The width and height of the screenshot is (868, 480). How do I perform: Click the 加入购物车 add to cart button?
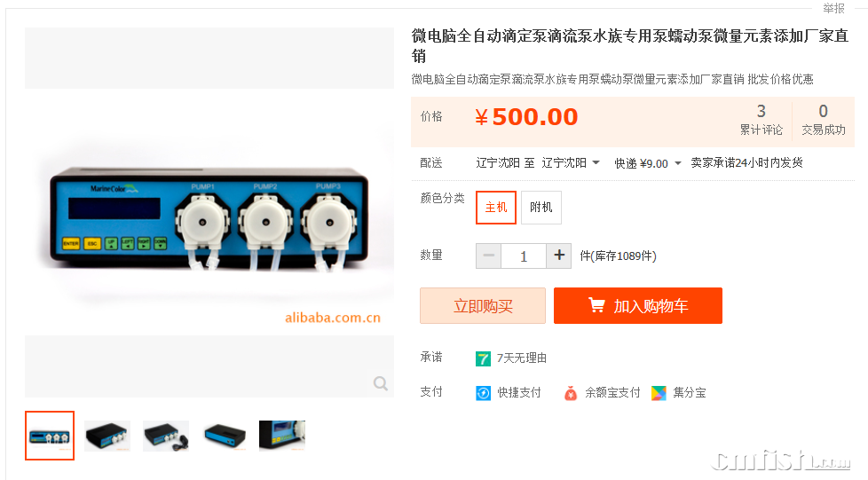click(x=638, y=305)
